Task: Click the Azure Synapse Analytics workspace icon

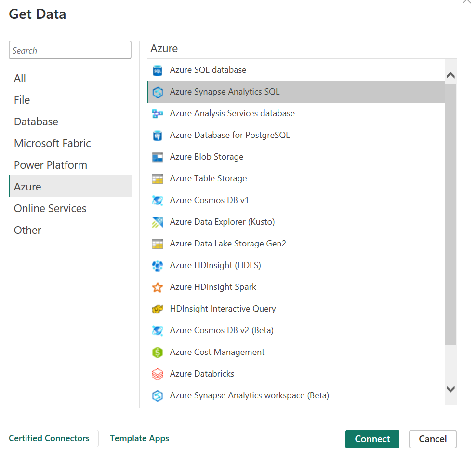Action: [x=158, y=396]
